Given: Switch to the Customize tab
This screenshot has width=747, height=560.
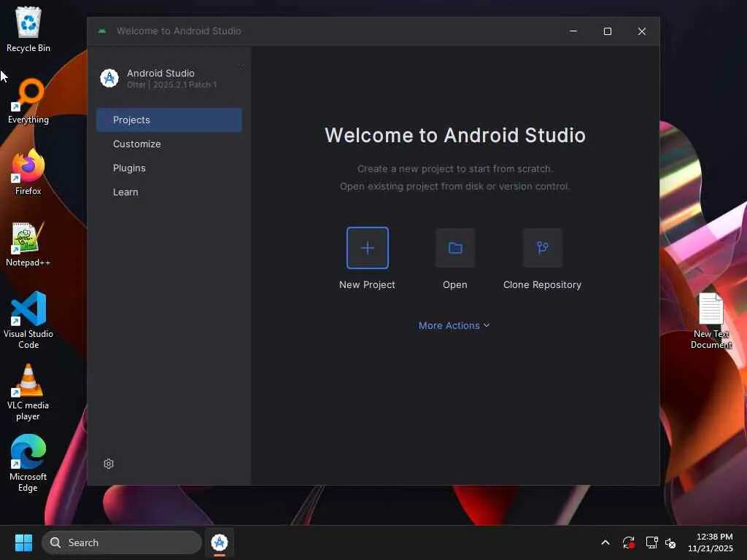Looking at the screenshot, I should coord(169,144).
